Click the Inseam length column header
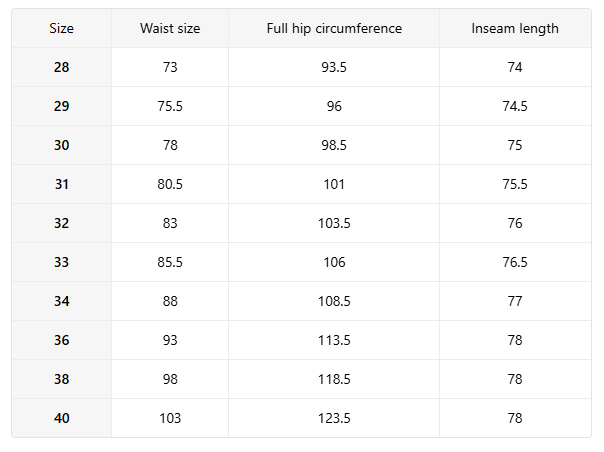 (x=515, y=28)
